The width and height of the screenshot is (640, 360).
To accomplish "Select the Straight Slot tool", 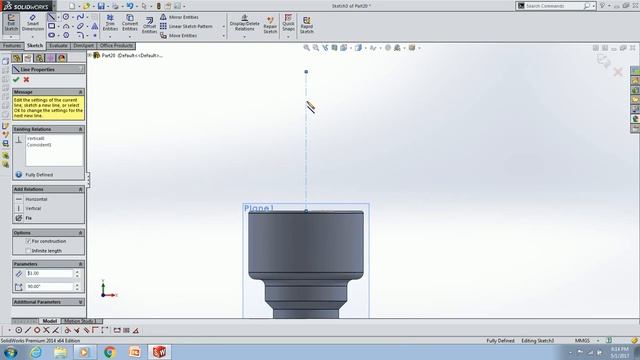I will click(x=51, y=35).
